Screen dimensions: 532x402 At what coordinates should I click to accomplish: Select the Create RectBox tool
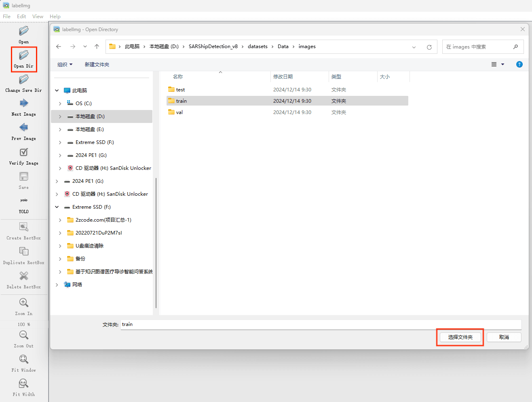pos(24,231)
